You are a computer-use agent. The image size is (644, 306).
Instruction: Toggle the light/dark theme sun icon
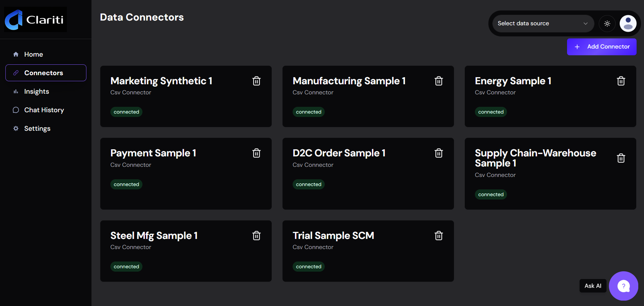[x=607, y=24]
